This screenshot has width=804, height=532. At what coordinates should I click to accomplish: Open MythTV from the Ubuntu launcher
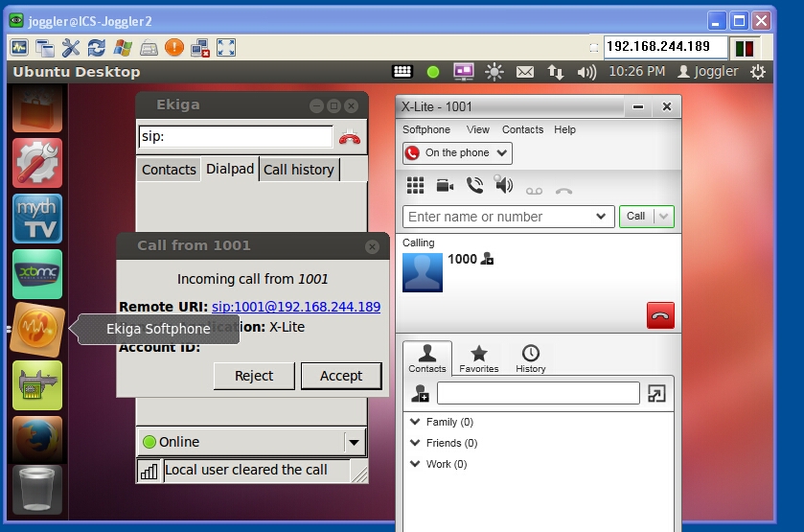(37, 219)
